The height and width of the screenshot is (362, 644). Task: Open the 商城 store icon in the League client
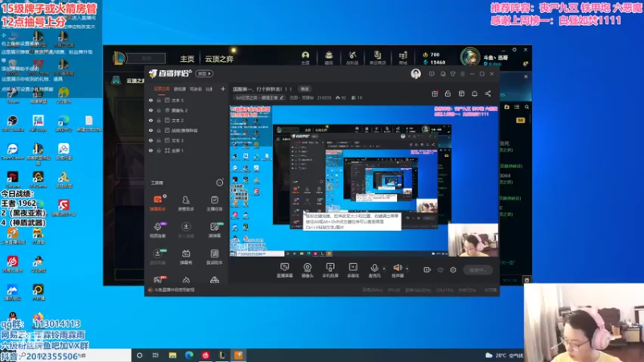point(403,57)
